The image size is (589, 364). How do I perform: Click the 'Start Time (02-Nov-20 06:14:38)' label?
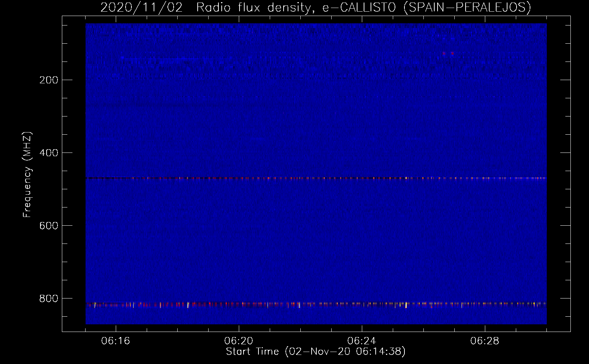[x=316, y=352]
